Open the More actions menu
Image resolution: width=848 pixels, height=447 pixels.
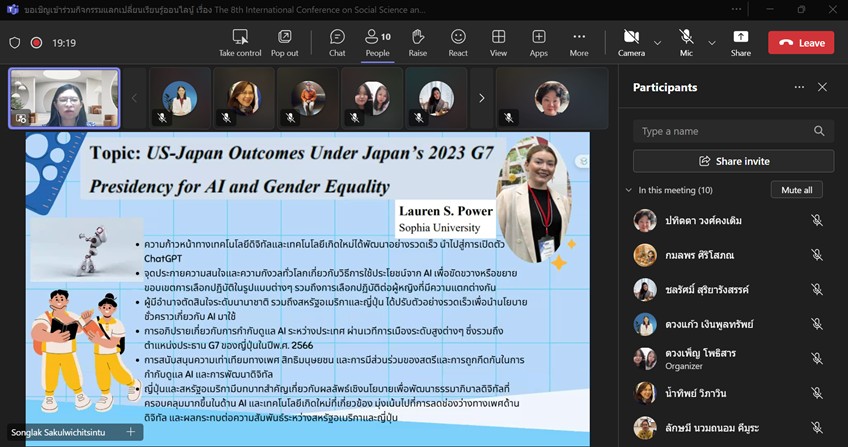tap(579, 42)
